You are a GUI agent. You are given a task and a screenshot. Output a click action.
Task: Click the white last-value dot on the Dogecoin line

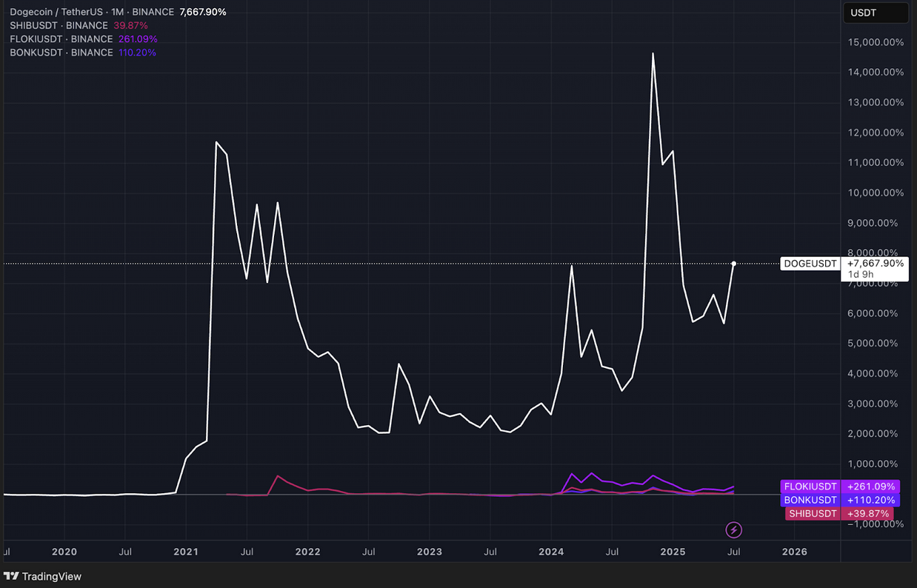733,264
